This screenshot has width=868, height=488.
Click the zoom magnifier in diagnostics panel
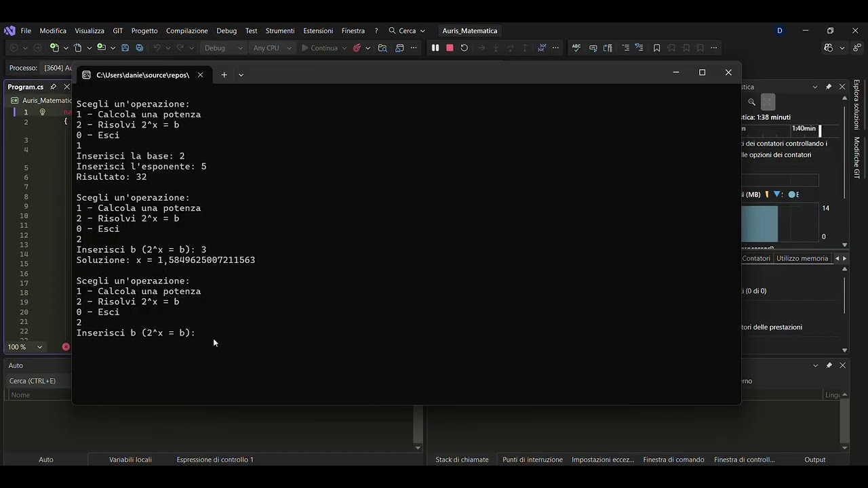(752, 102)
